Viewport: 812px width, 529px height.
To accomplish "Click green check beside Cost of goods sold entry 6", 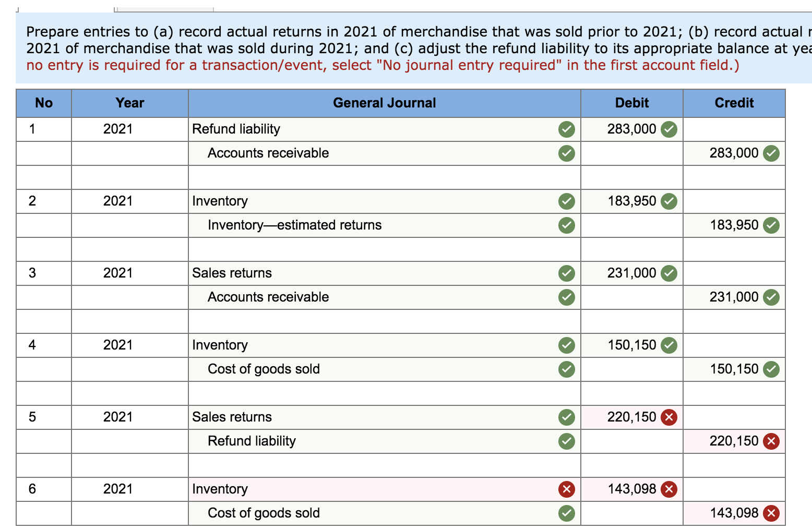I will point(566,513).
